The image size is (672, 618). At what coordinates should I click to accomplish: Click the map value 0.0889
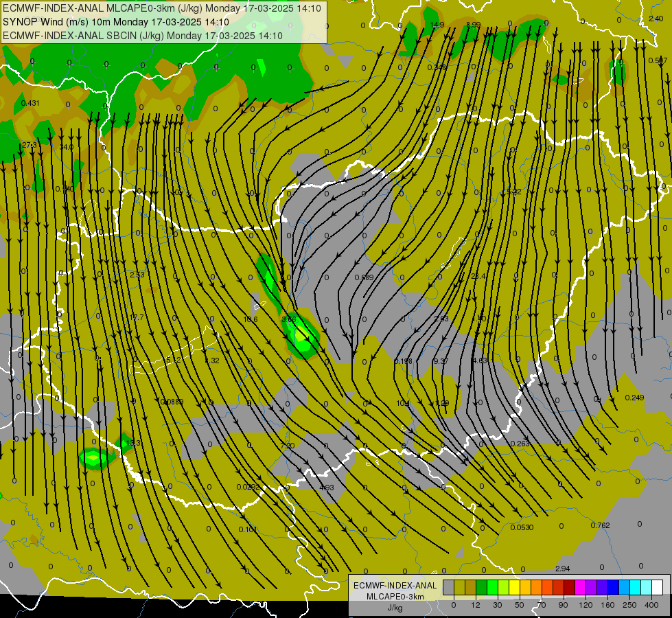[x=172, y=402]
